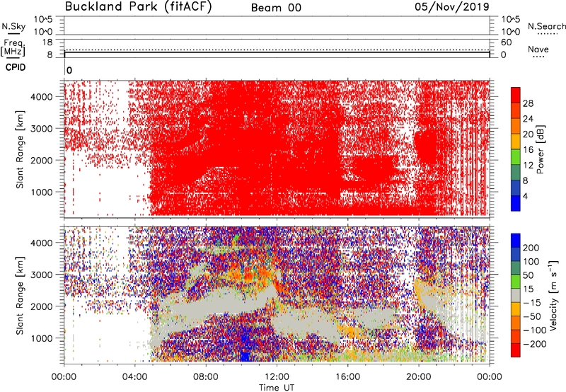Image resolution: width=566 pixels, height=392 pixels.
Task: Click the 12:00 time tick label
Action: coord(277,377)
